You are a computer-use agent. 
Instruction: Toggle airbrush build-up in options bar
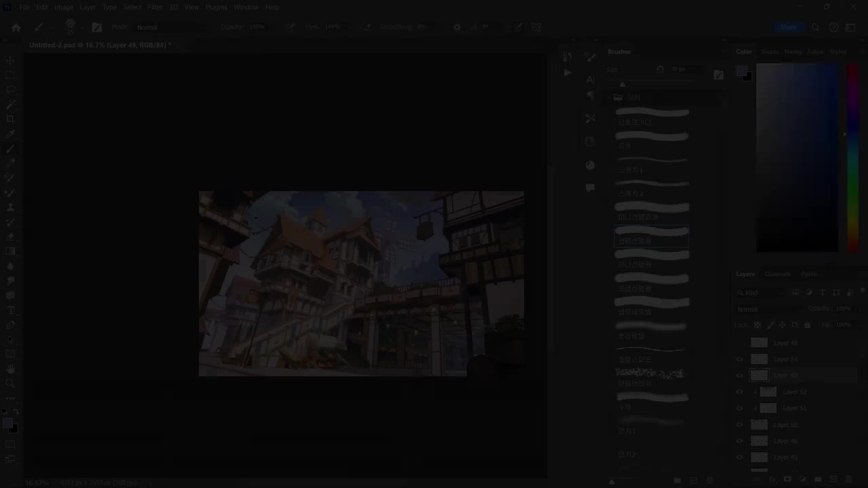click(x=366, y=27)
